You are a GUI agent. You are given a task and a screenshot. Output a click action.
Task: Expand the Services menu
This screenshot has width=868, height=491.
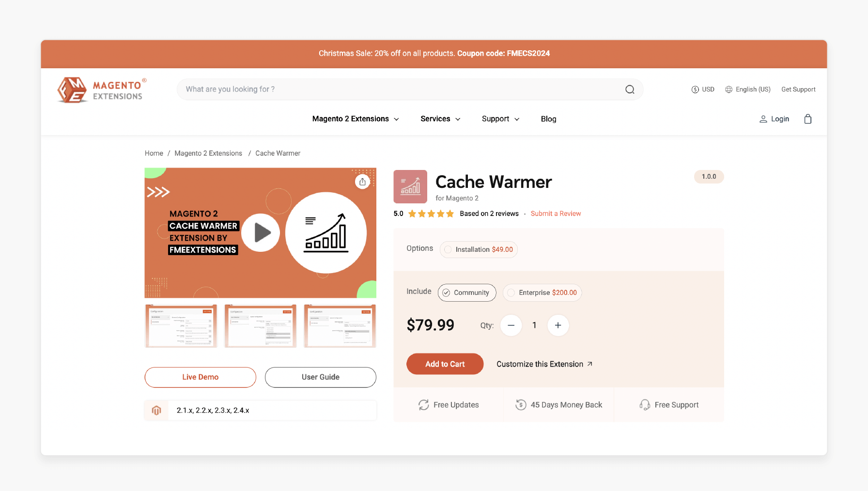coord(440,119)
